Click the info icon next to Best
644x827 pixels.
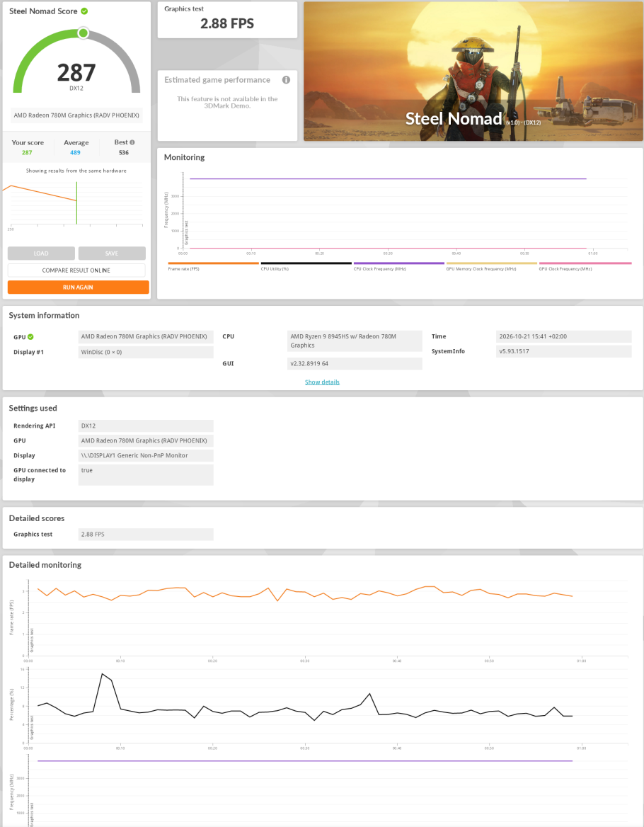[132, 142]
